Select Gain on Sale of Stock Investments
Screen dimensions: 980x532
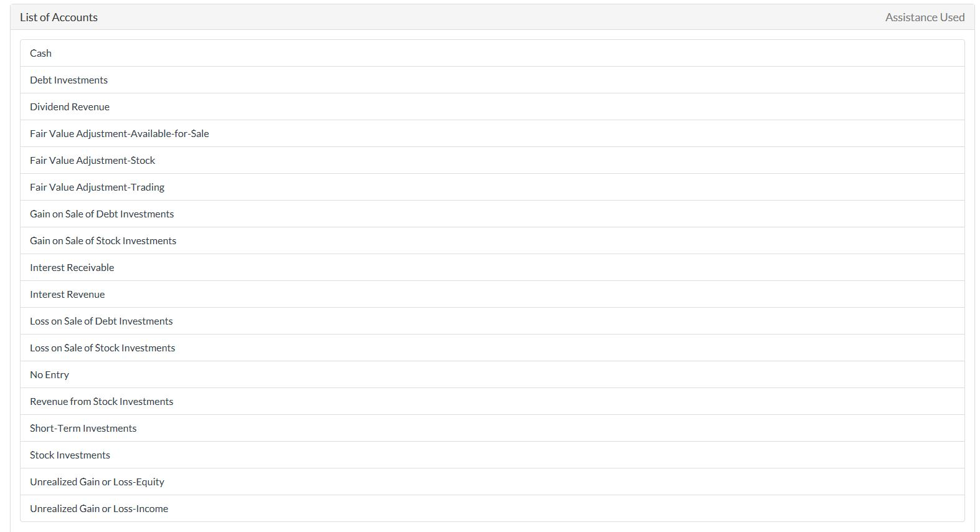[103, 240]
